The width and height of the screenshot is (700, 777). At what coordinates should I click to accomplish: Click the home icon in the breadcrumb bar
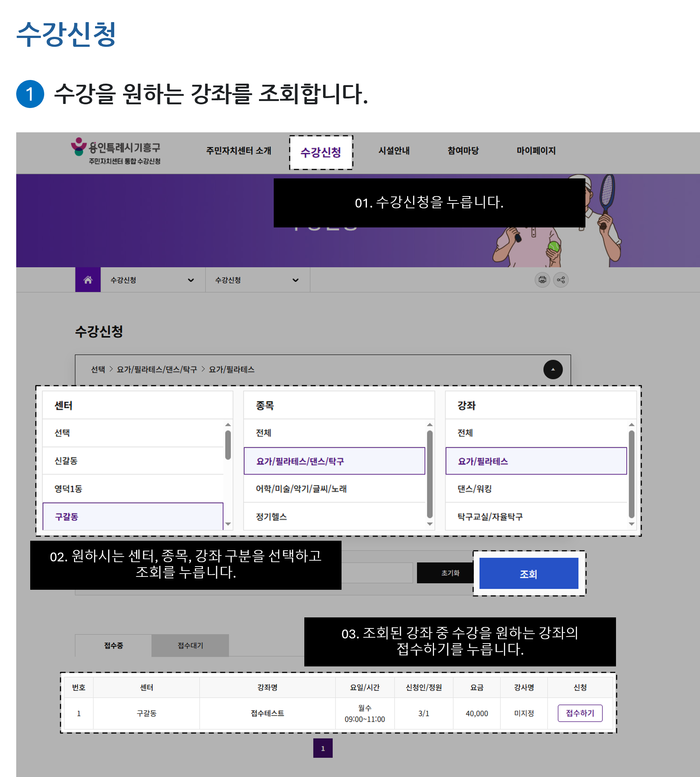[x=88, y=280]
